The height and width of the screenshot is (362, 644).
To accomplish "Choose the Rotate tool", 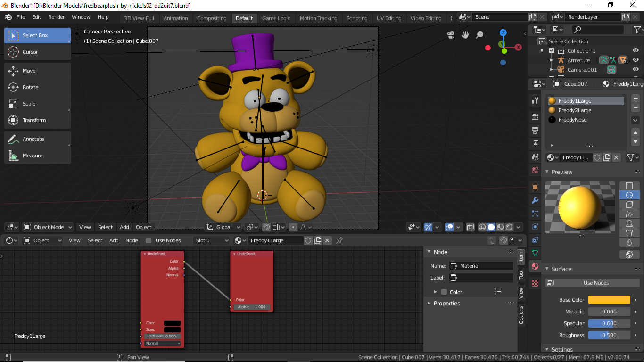I will 37,87.
